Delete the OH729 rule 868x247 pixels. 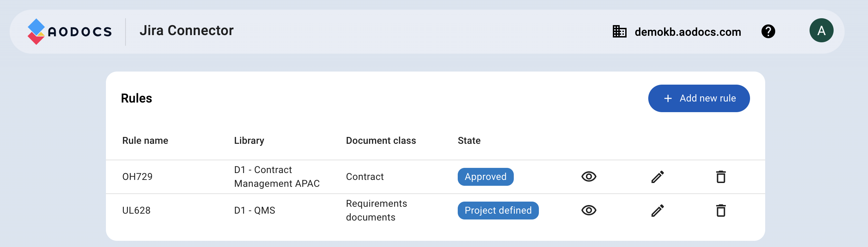pos(721,177)
